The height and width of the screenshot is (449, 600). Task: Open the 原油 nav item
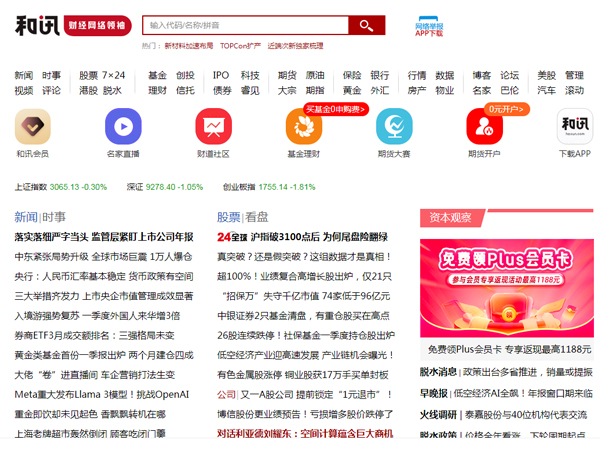pos(315,75)
